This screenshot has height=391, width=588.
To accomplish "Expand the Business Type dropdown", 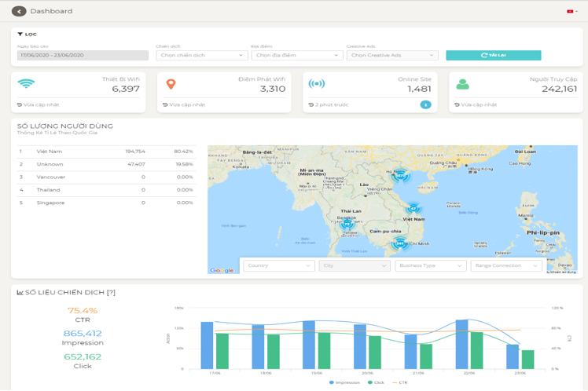I will point(431,265).
